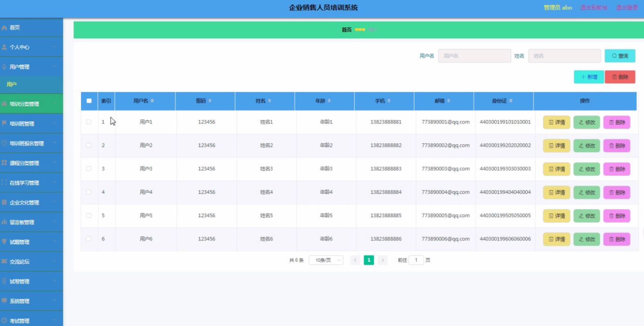Click ID 440300199202020002 cell
Screen dimensions: 644x326
505,146
